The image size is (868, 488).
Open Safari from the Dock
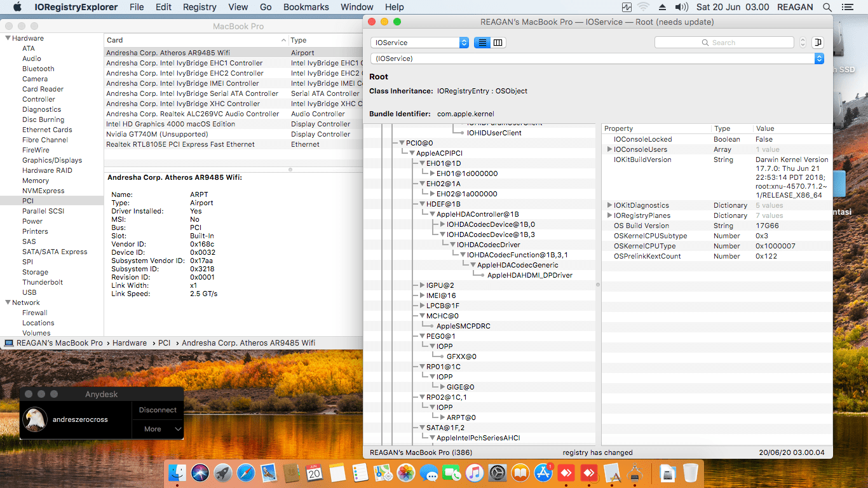246,473
